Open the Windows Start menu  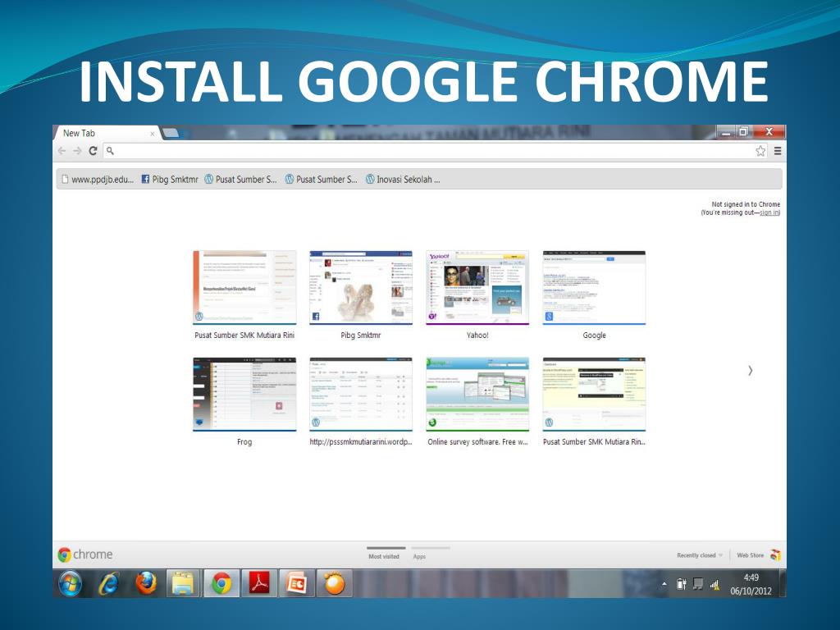point(71,583)
